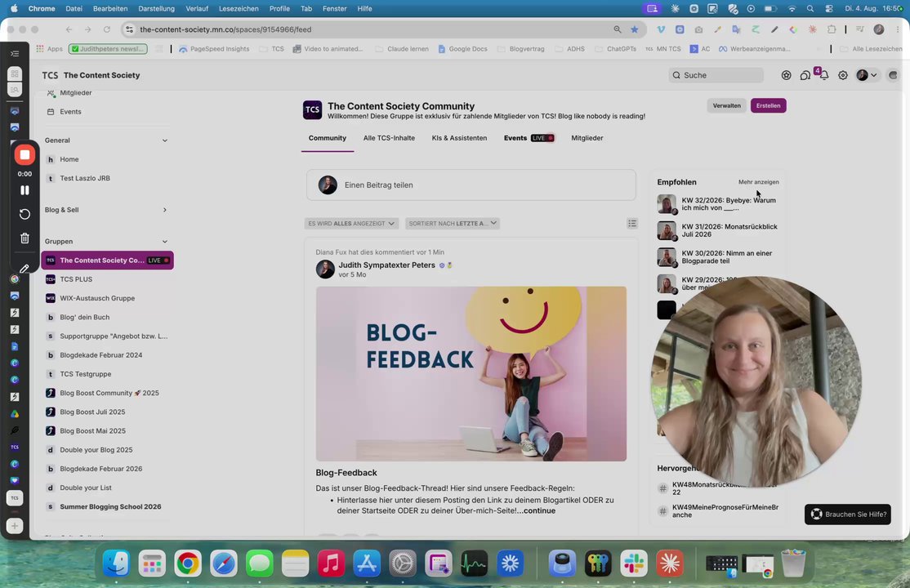Open Messages app in the dock

(260, 563)
